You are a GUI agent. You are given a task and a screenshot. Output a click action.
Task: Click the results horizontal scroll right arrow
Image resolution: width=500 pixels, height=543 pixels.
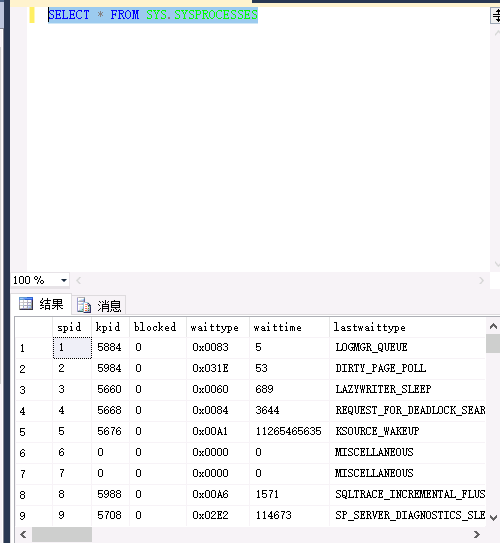click(477, 534)
